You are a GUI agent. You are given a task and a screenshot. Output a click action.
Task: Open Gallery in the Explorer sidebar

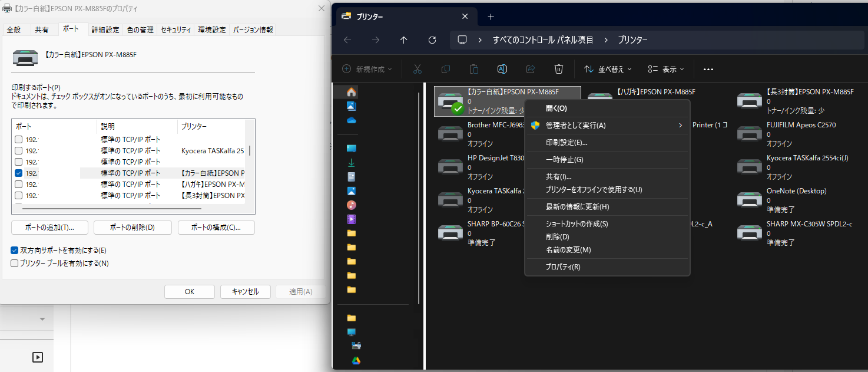(352, 106)
